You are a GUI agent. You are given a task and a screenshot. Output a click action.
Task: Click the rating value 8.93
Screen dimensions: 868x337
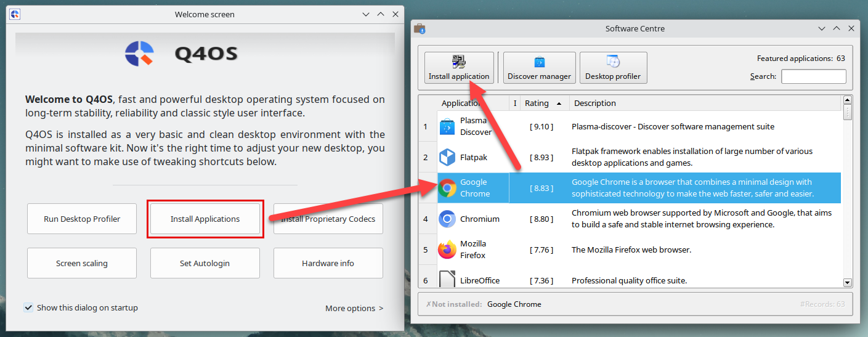point(541,158)
